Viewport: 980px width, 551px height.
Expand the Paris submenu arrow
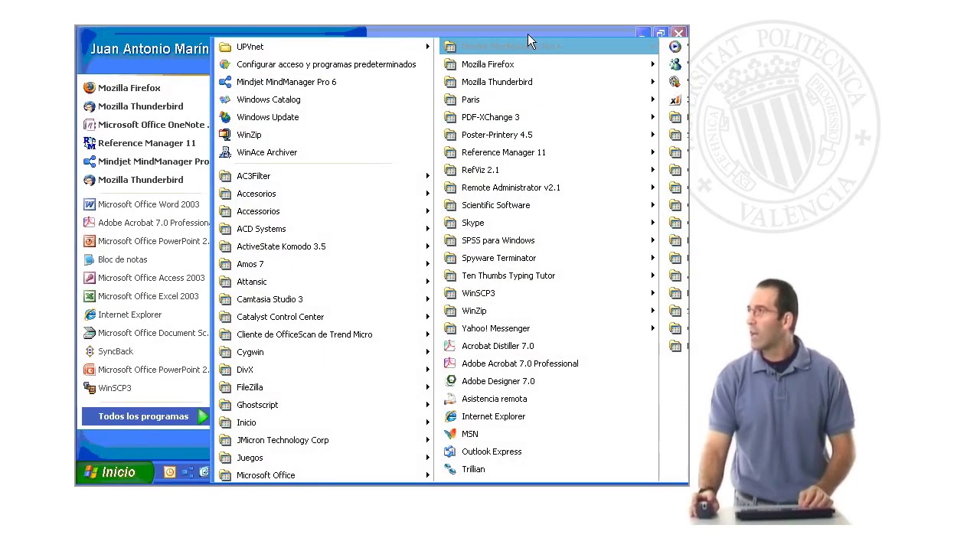[652, 99]
